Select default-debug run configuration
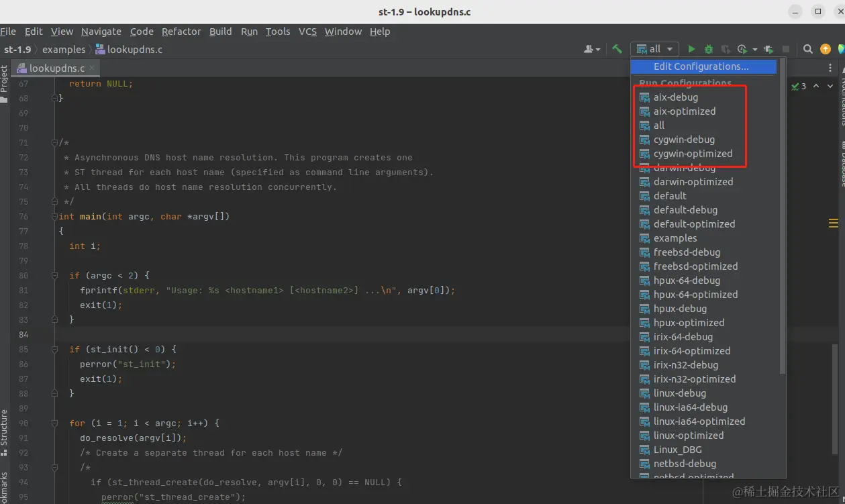Screen dimensions: 845x504 click(x=703, y=210)
